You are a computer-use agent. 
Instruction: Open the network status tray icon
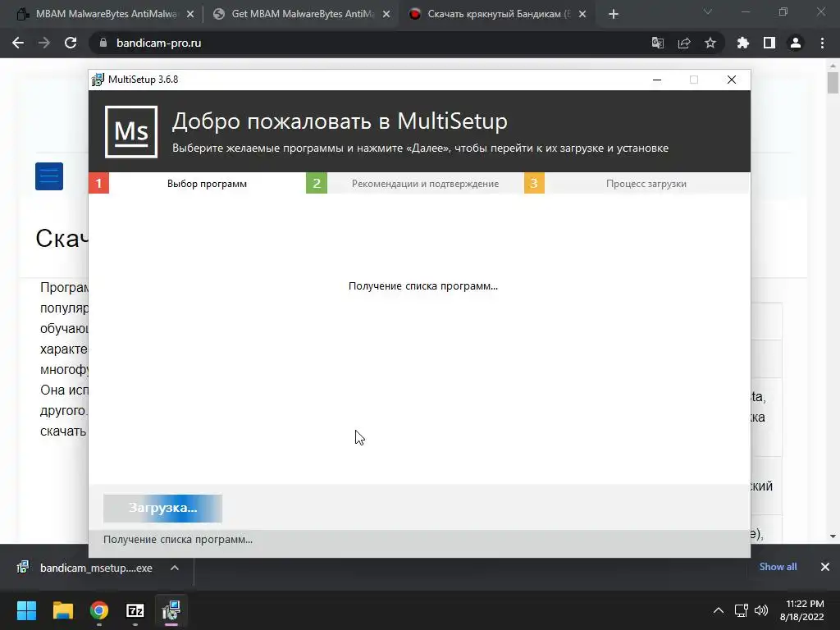(741, 610)
